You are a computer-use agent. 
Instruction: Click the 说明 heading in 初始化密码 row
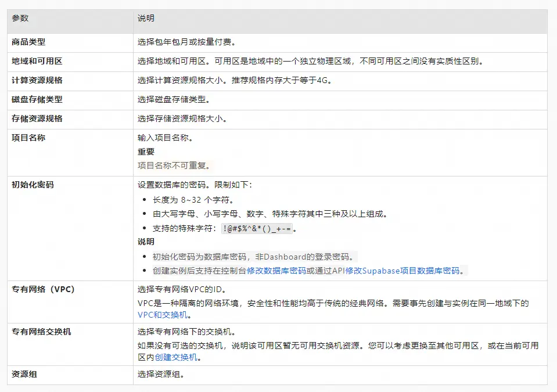pyautogui.click(x=146, y=242)
